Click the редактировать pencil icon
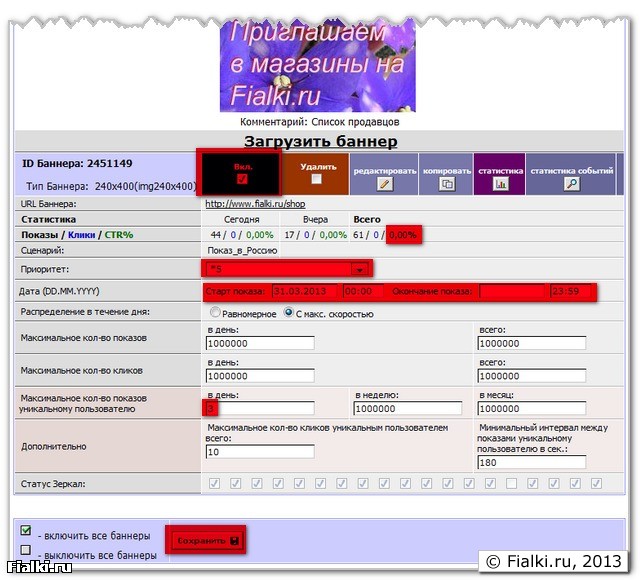 385,184
